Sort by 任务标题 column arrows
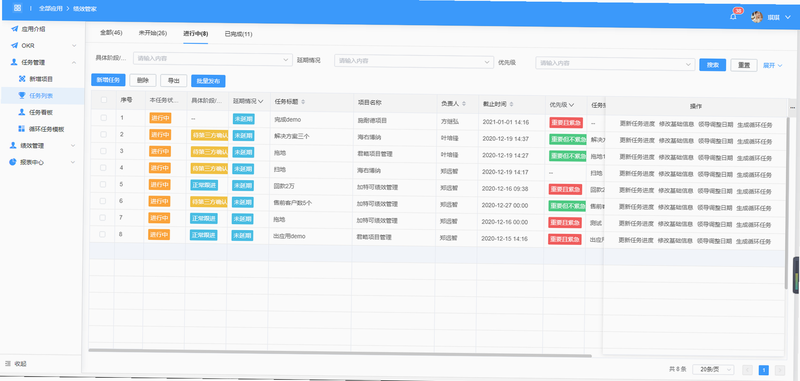800x381 pixels. (304, 103)
